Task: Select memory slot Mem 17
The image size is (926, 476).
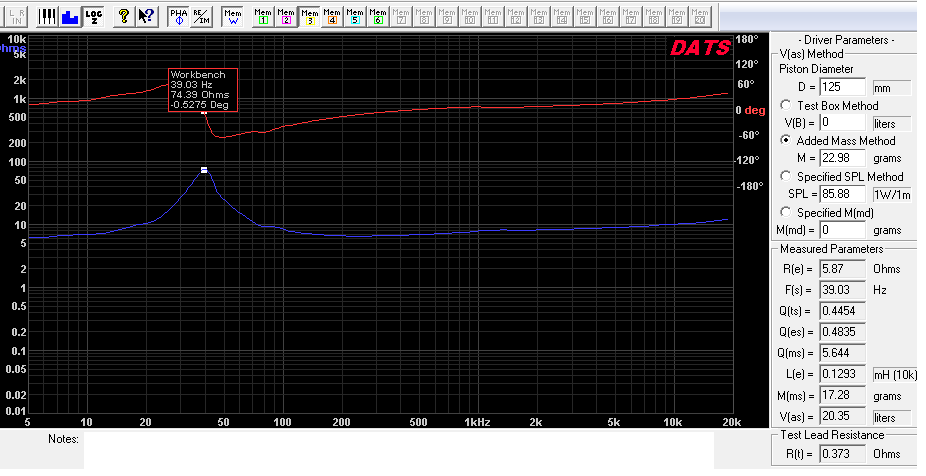Action: point(631,17)
